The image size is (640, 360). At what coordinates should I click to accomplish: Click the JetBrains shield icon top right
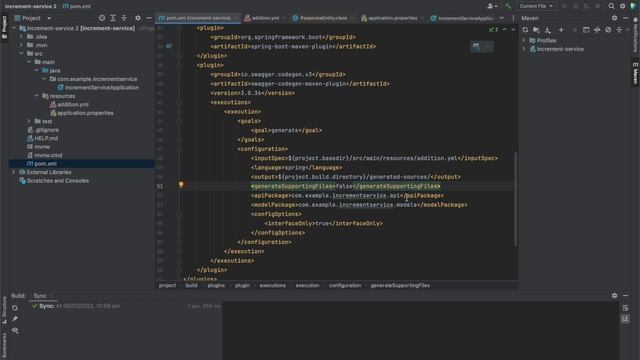click(x=633, y=6)
